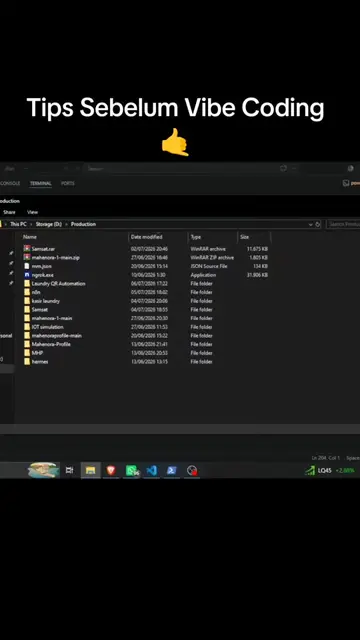360x640 pixels.
Task: Click the 31.906 KB size cell
Action: 257,275
